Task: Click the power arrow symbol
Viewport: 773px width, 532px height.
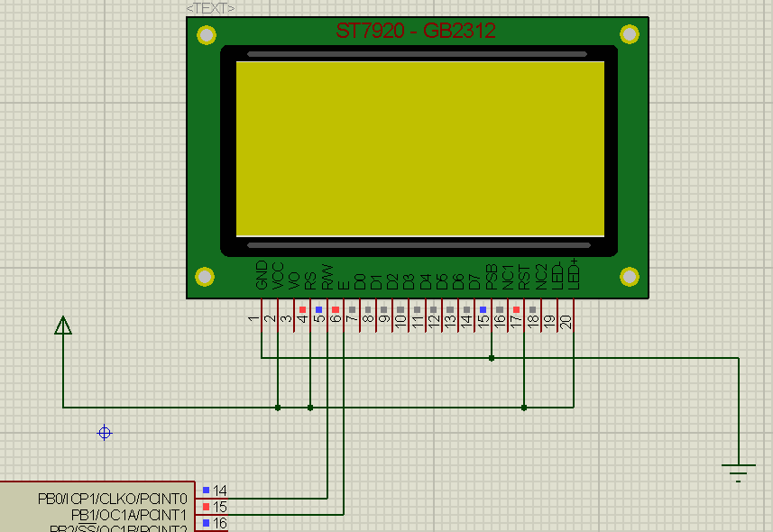Action: pos(62,326)
